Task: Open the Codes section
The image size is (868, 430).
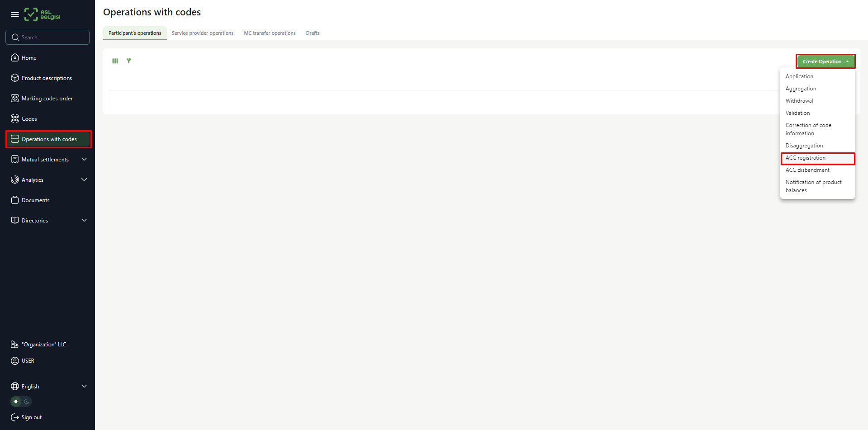Action: (29, 119)
